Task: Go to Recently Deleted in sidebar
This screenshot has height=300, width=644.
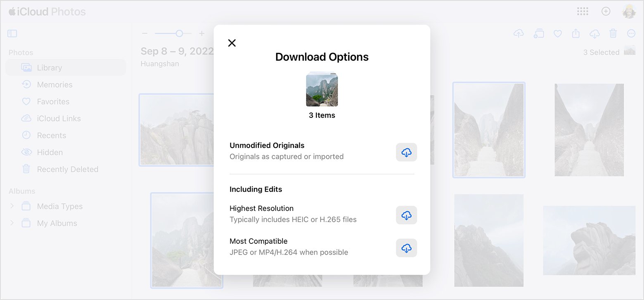Action: click(x=67, y=169)
